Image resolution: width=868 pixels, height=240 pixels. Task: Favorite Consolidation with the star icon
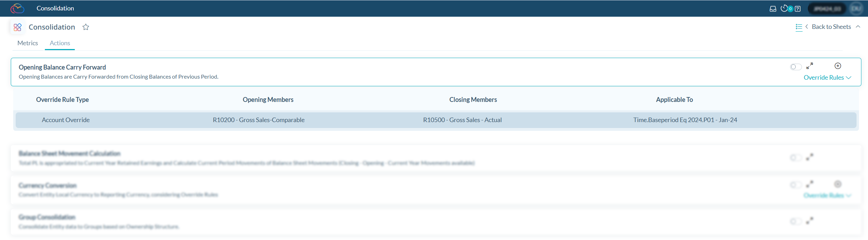tap(86, 27)
